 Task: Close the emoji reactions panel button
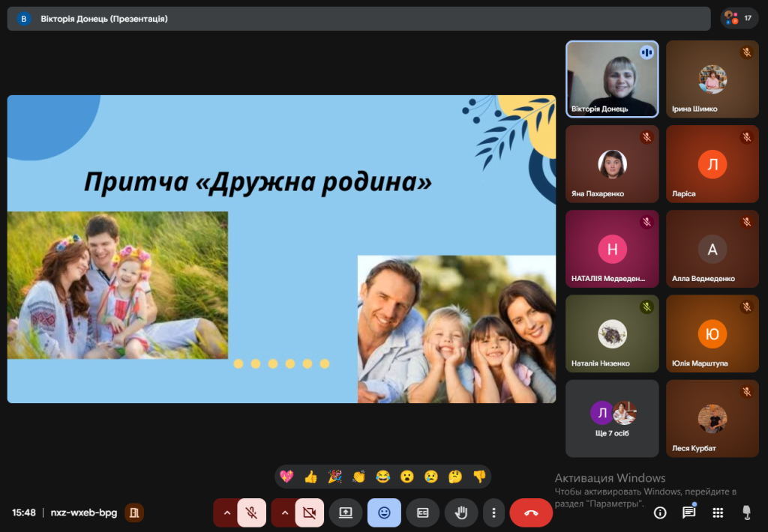(x=384, y=513)
